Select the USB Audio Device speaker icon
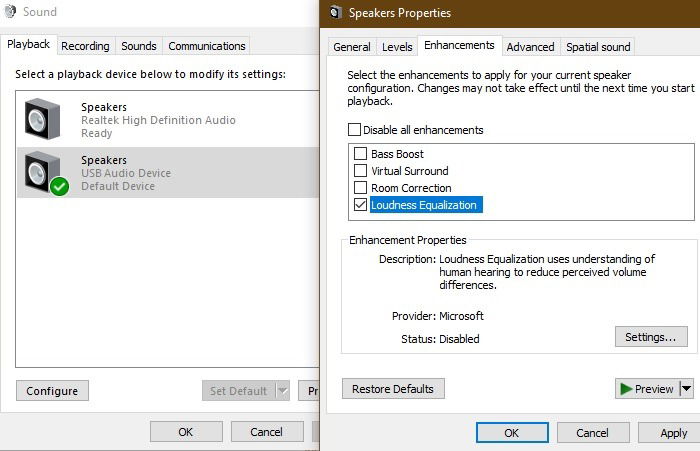The width and height of the screenshot is (700, 451). click(x=42, y=172)
